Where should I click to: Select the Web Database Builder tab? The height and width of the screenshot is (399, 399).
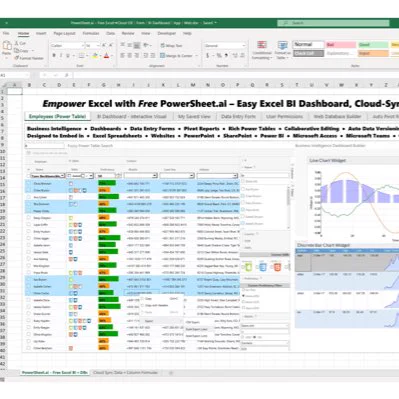(337, 116)
